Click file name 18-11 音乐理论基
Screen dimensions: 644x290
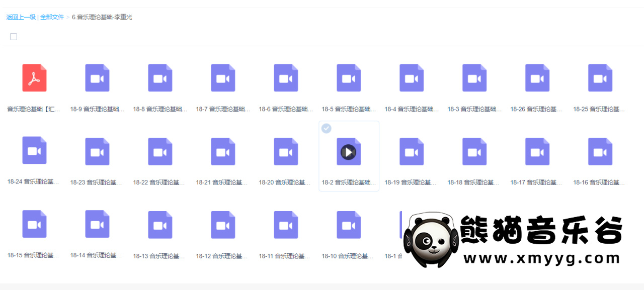point(286,256)
